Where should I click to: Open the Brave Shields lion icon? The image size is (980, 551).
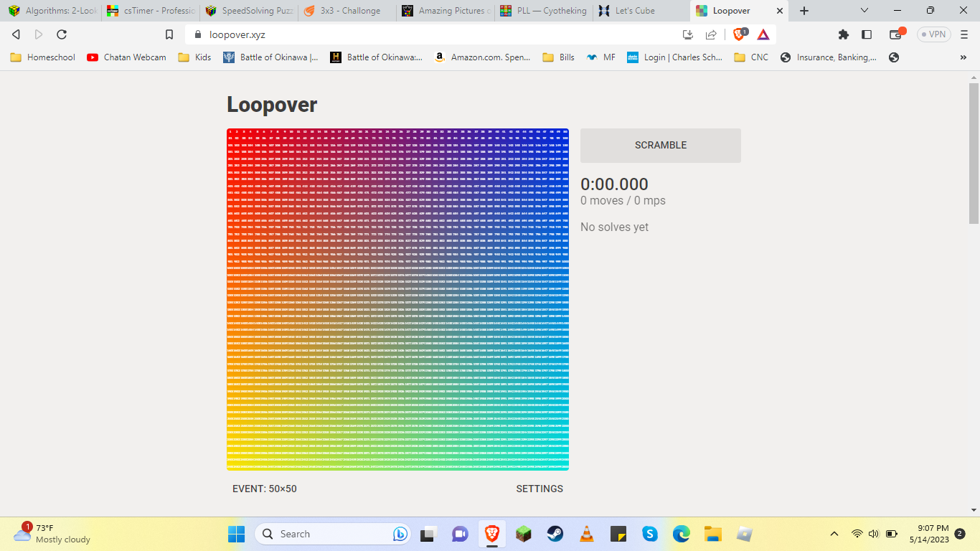coord(739,34)
